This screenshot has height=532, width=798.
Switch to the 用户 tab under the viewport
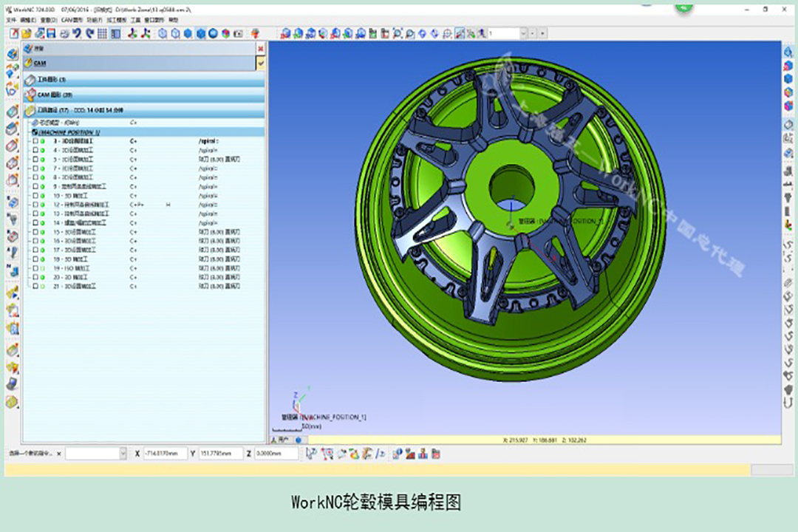281,440
